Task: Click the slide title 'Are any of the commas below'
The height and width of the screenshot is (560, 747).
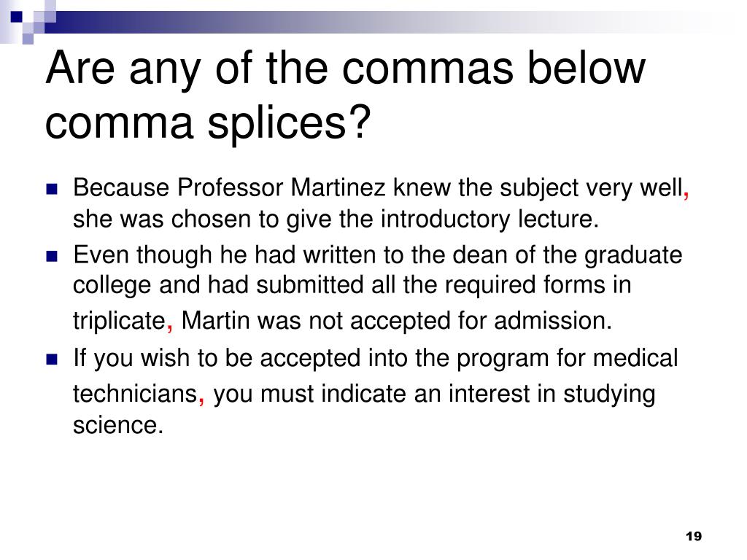Action: pos(345,69)
